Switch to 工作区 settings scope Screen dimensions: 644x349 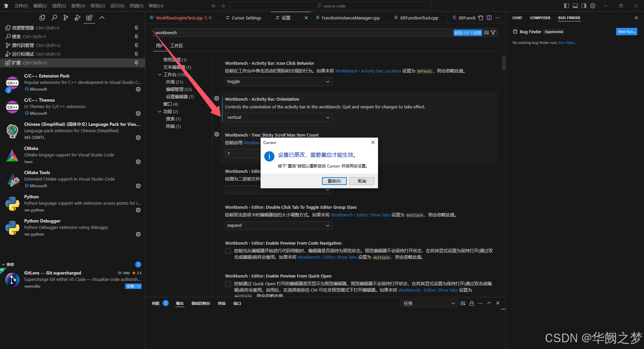pos(176,46)
